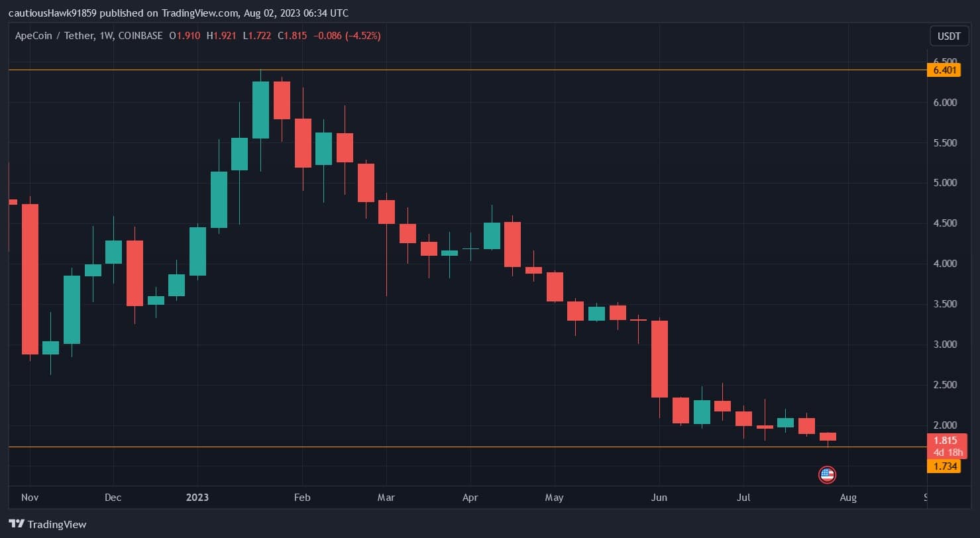The image size is (980, 538).
Task: Click the −0.086 (−4.52%) change value
Action: (350, 36)
